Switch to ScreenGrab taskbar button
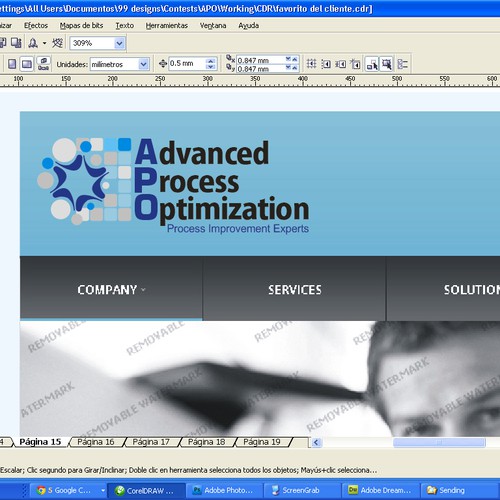The width and height of the screenshot is (500, 500). coord(302,490)
